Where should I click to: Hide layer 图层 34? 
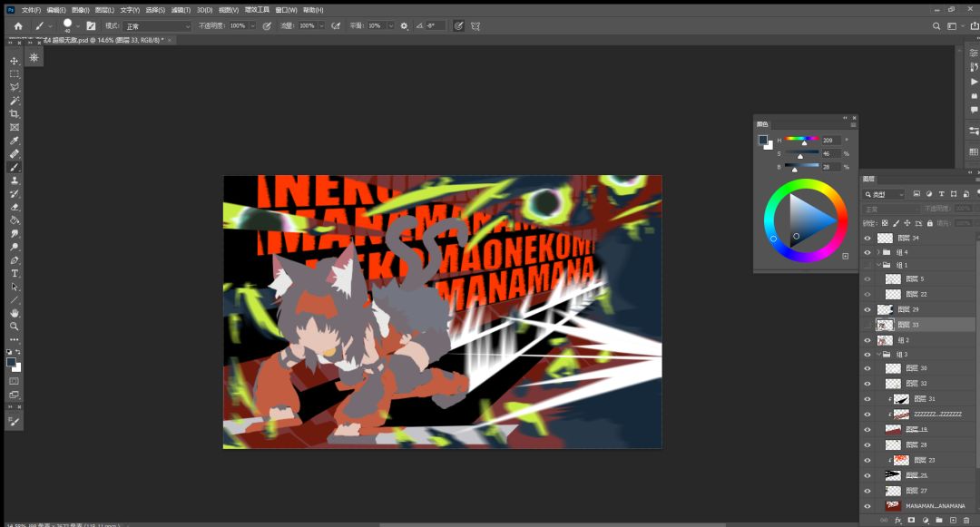[867, 238]
